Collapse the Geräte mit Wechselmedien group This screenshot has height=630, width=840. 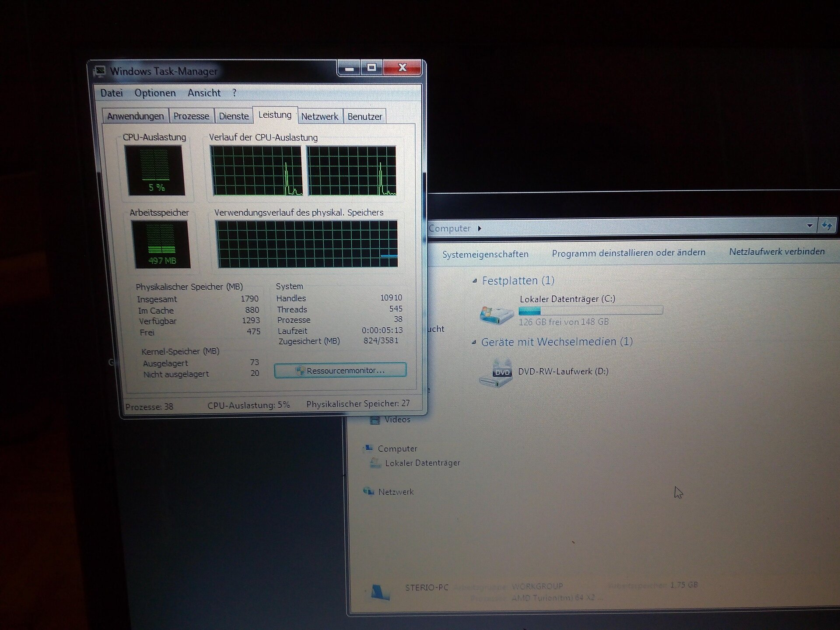pyautogui.click(x=474, y=342)
